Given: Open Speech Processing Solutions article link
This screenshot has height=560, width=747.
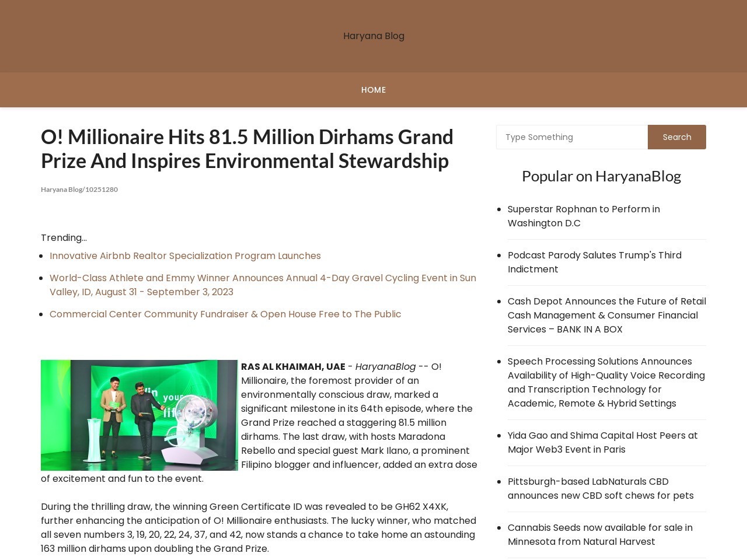Looking at the screenshot, I should (x=606, y=382).
